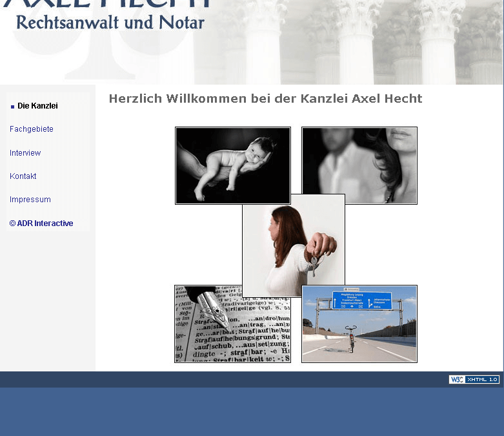The image size is (504, 436).
Task: Open the Interview page link
Action: click(x=25, y=153)
